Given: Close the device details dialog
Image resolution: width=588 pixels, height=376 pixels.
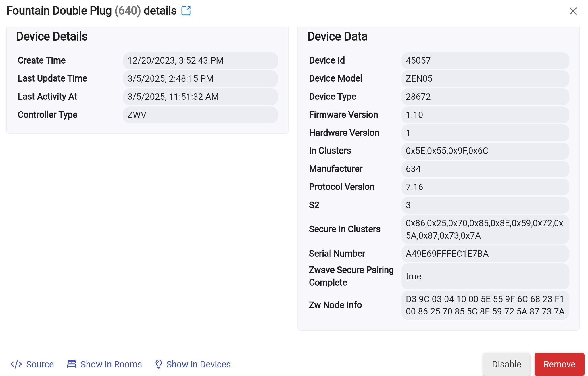Looking at the screenshot, I should 573,11.
